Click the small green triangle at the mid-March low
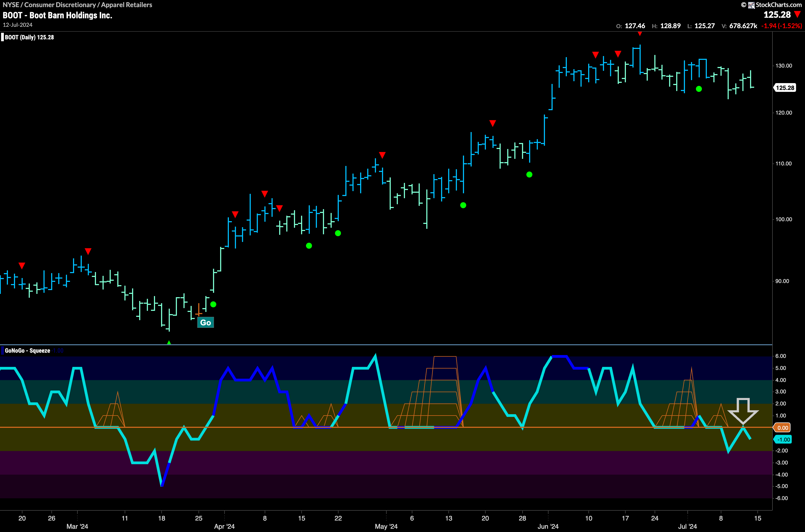The height and width of the screenshot is (532, 805). point(169,343)
